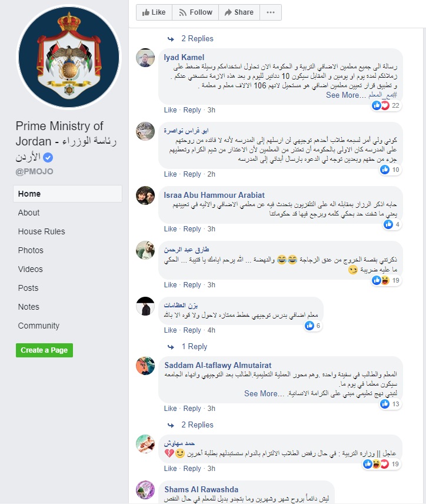Viewport: 426px width, 504px height.
Task: Open Iyad Kamel's profile picture
Action: coord(145,58)
